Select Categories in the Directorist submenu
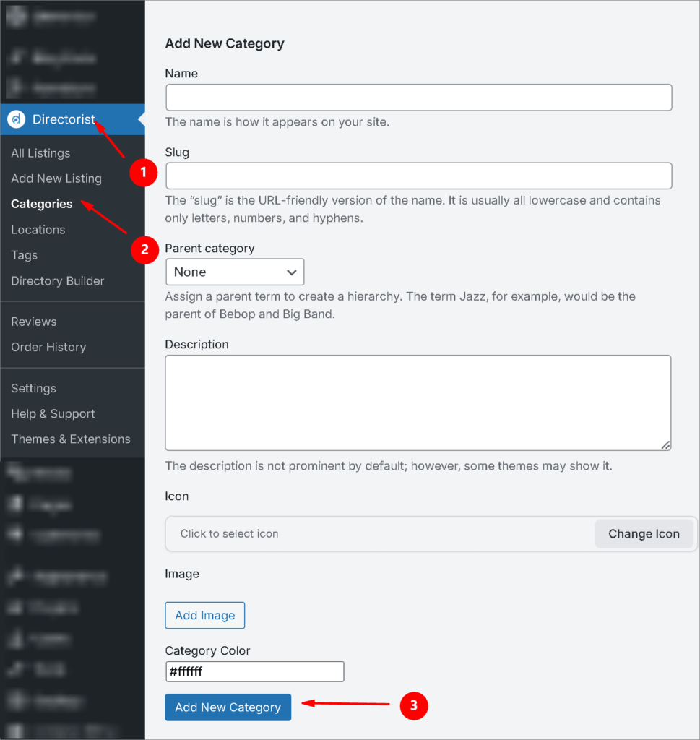The image size is (700, 740). click(42, 204)
